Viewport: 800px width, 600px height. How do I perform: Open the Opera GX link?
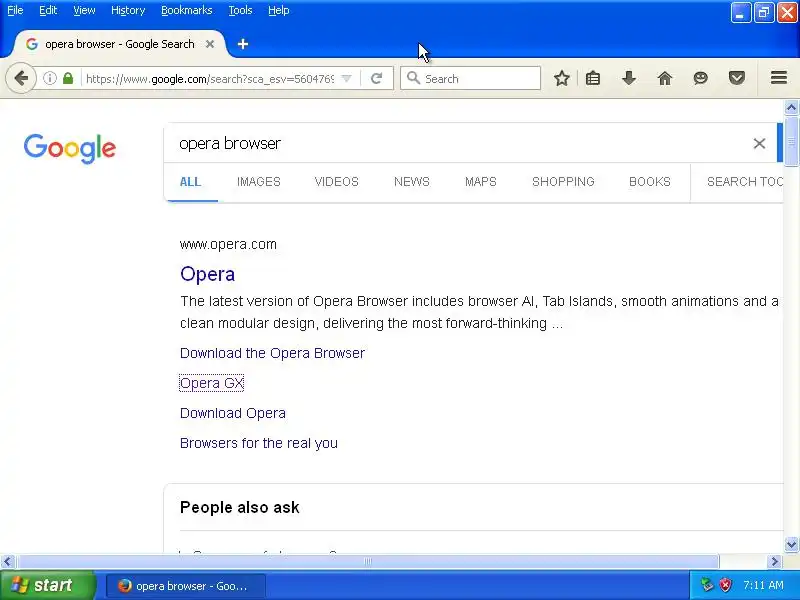point(212,383)
